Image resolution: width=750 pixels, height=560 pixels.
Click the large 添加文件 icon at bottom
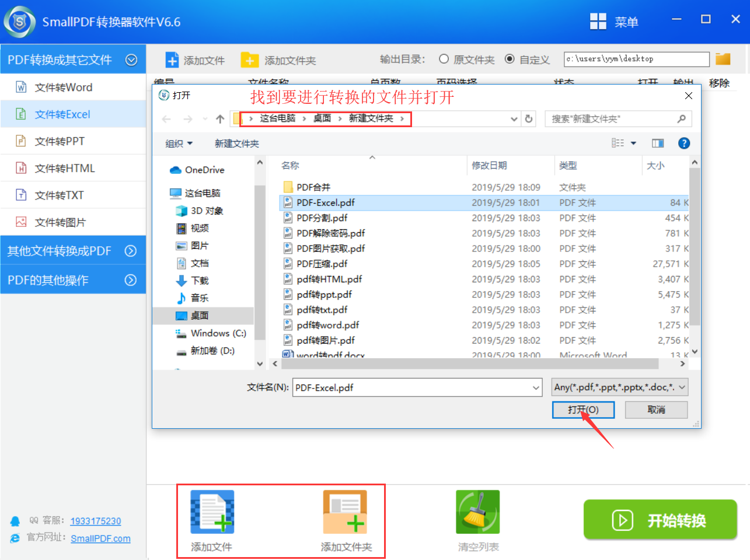pos(212,512)
